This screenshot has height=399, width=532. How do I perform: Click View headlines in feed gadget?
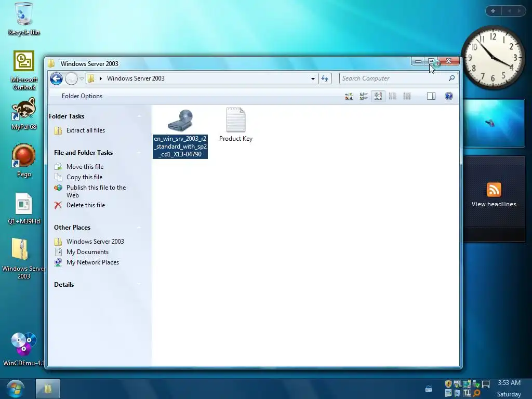pos(494,204)
